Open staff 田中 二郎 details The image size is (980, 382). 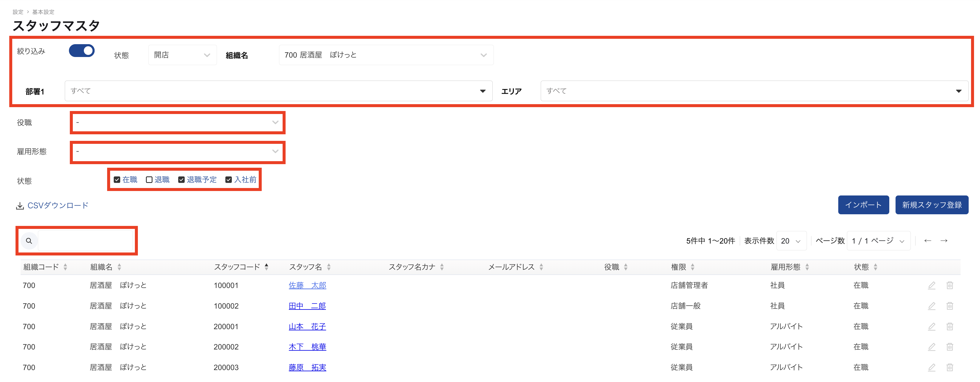(x=307, y=306)
